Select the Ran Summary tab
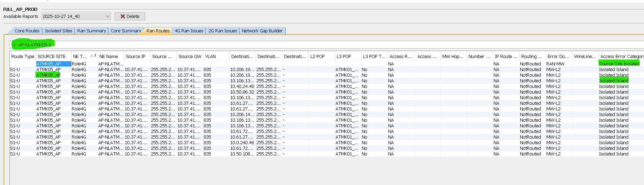The image size is (644, 185). pyautogui.click(x=91, y=31)
